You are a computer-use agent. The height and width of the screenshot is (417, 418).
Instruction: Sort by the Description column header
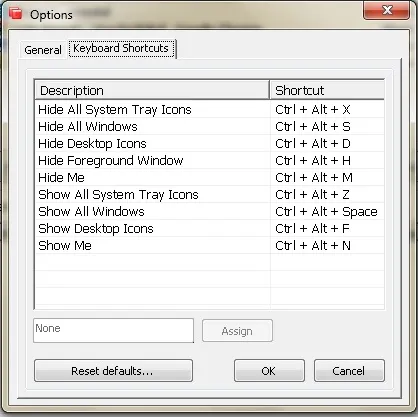click(152, 90)
